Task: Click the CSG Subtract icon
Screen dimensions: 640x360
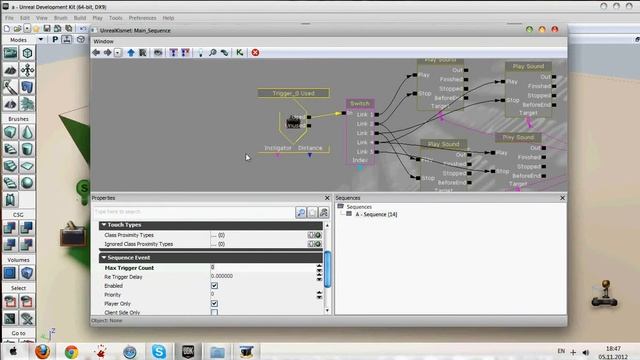Action: pos(27,228)
